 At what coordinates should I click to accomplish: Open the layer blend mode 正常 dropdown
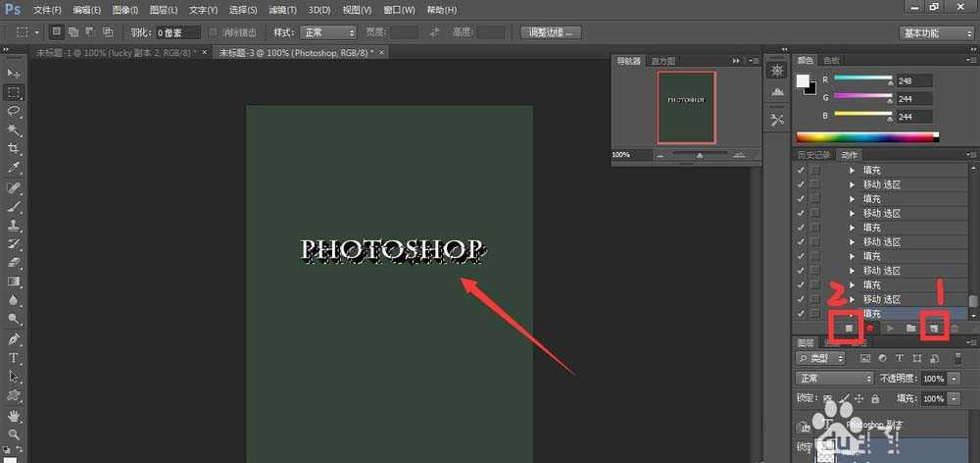835,378
